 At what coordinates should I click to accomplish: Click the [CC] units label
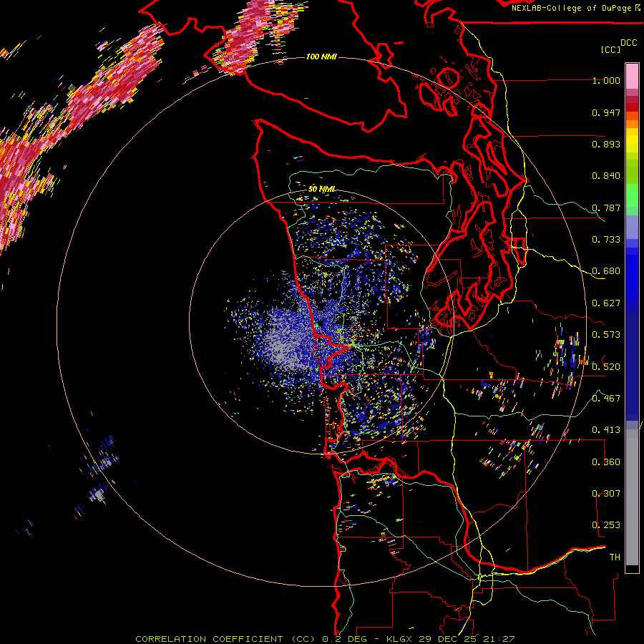[611, 49]
